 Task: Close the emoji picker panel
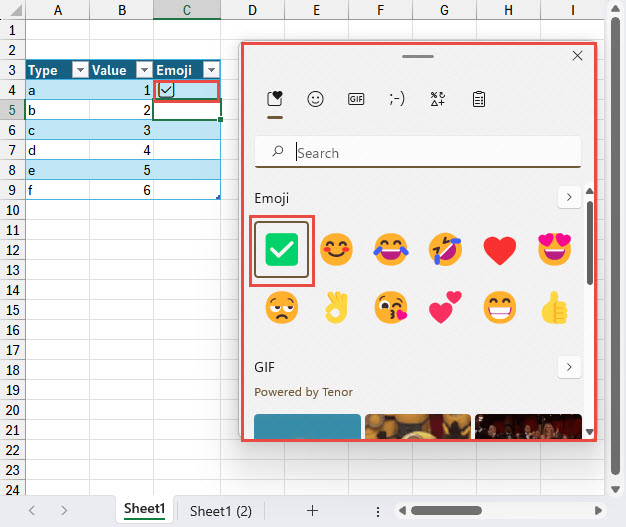577,56
